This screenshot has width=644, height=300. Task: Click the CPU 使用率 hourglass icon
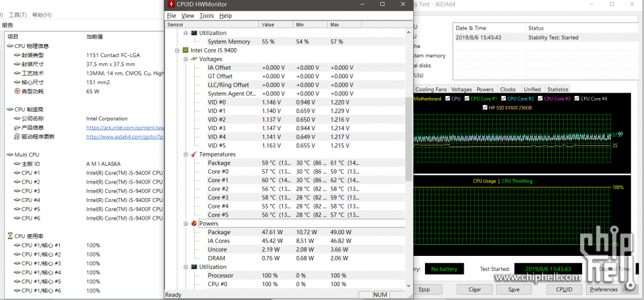11,236
